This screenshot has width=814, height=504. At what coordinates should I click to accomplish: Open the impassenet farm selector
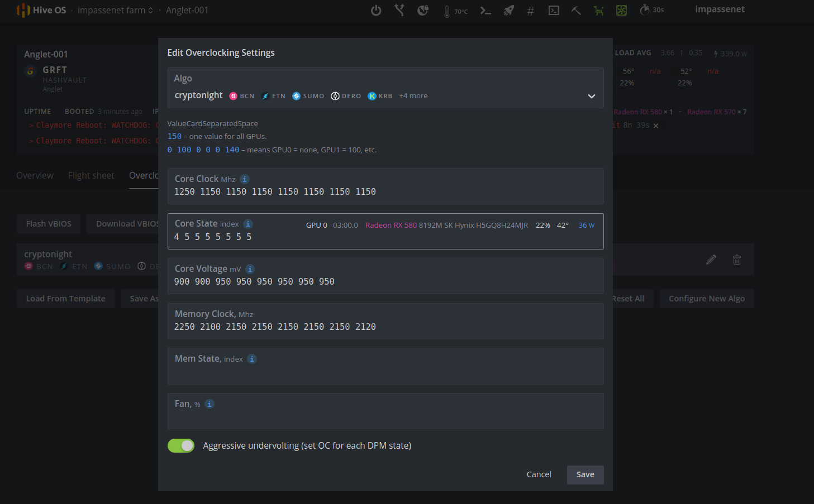[x=115, y=10]
